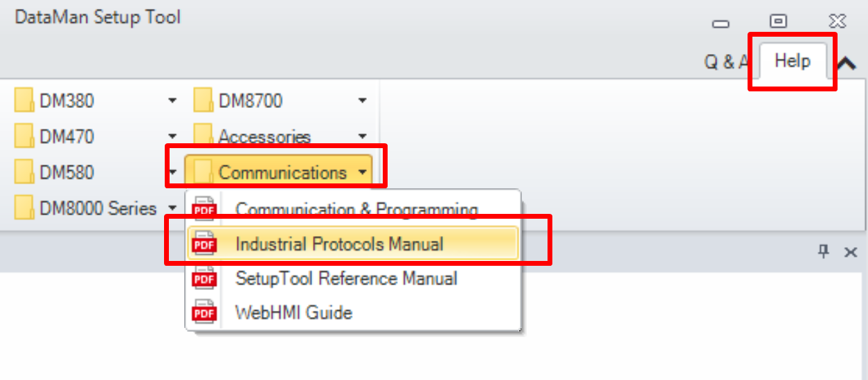Click the DM8000 Series folder icon
Viewport: 868px width, 380px height.
pos(24,207)
